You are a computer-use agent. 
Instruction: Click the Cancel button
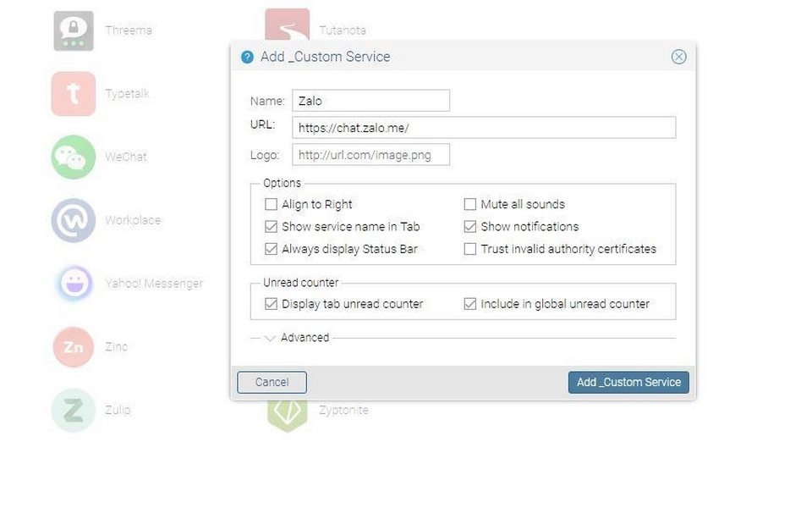click(272, 382)
